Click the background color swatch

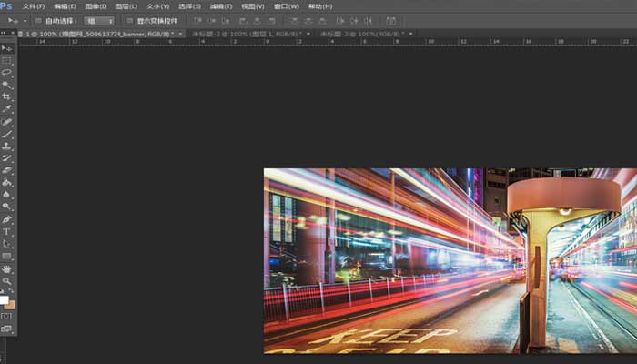tap(10, 305)
